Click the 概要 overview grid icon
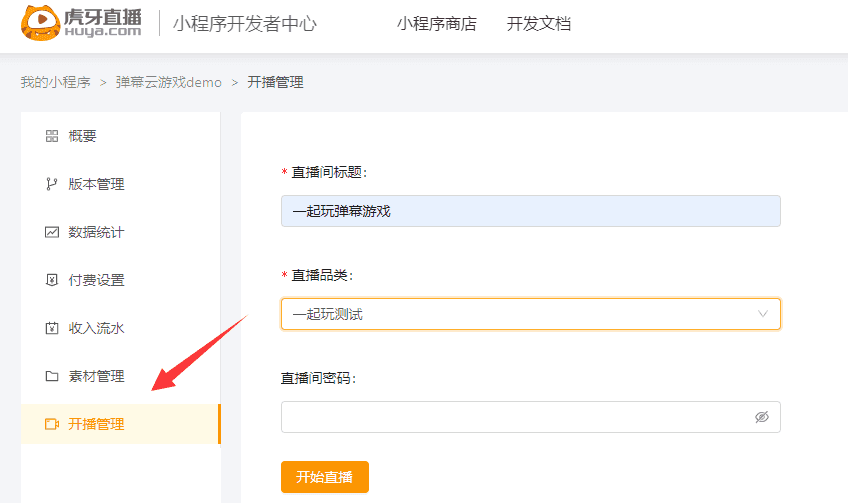This screenshot has width=848, height=503. (52, 136)
